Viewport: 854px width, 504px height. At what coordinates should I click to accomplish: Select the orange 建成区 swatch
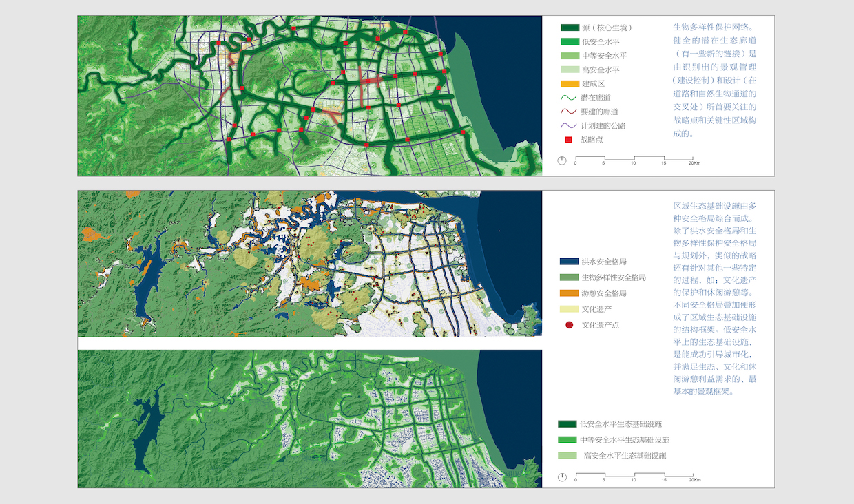pos(570,83)
